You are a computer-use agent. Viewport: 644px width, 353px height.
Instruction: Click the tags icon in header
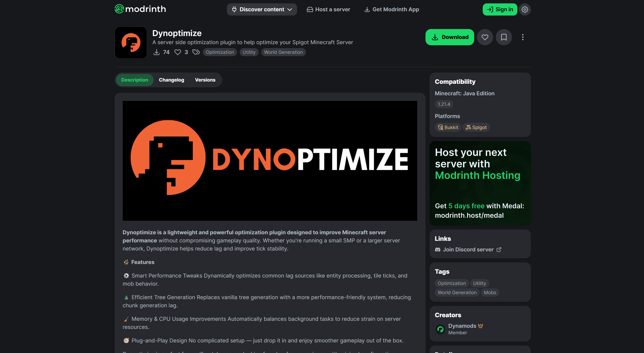[196, 52]
